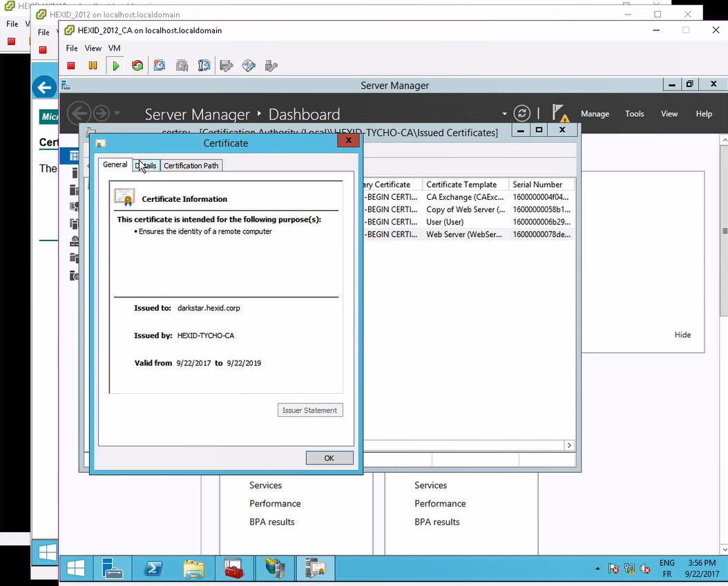Click the green power-on play icon
The width and height of the screenshot is (728, 586).
pos(115,66)
